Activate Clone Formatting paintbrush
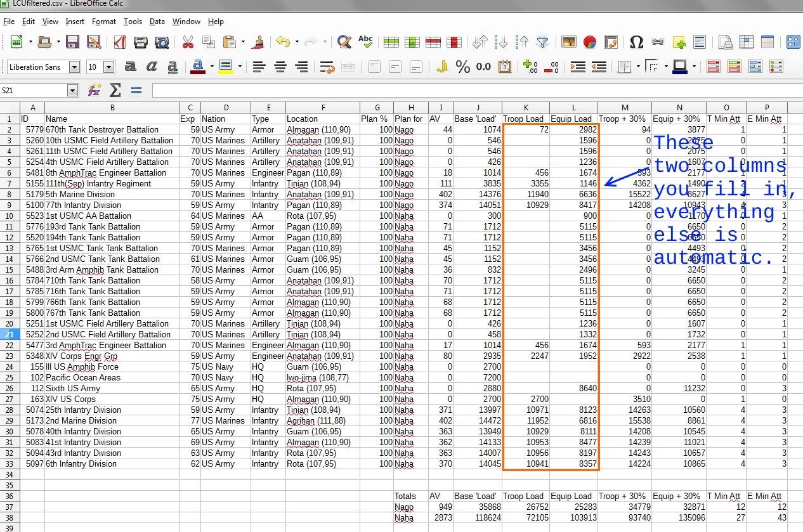 pos(258,42)
